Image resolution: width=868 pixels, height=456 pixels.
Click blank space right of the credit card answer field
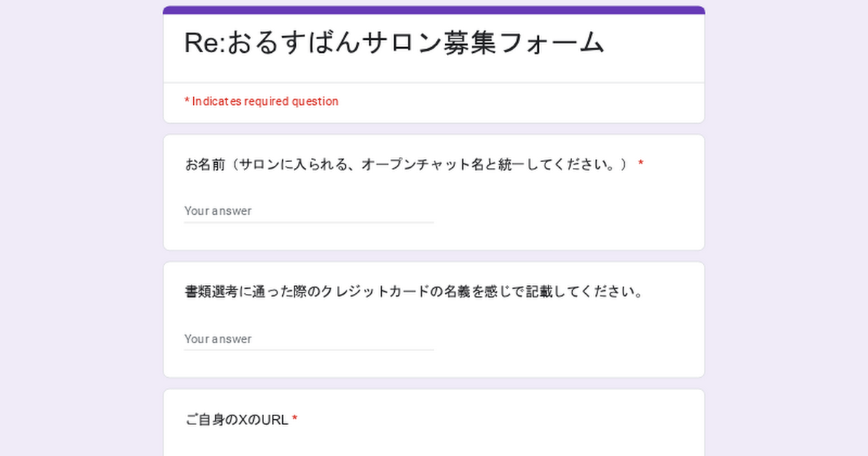[564, 339]
